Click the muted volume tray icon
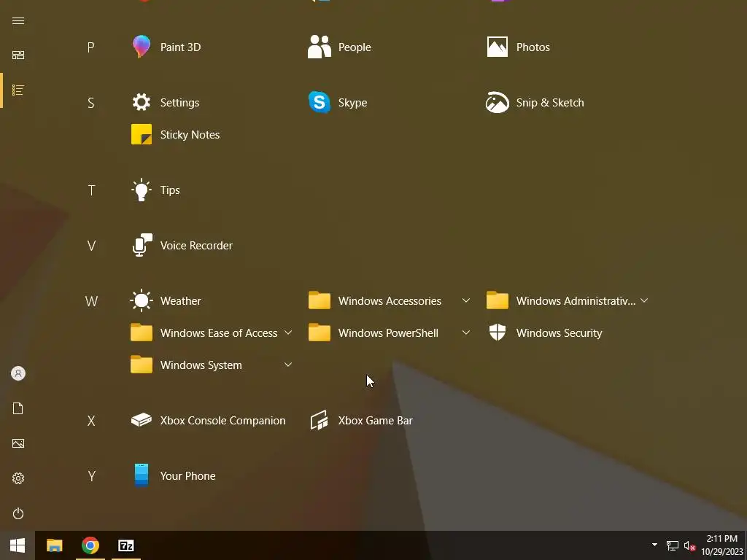Screen dimensions: 747x560 coord(689,545)
